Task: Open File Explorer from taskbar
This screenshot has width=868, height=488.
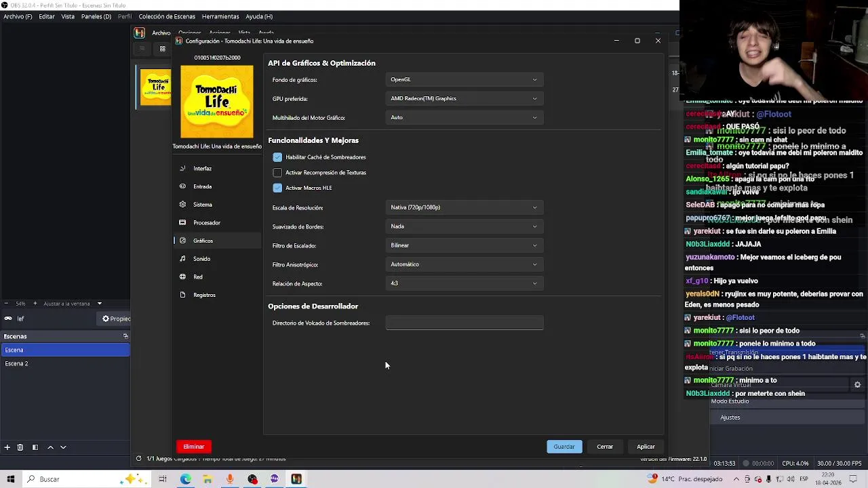Action: [208, 479]
